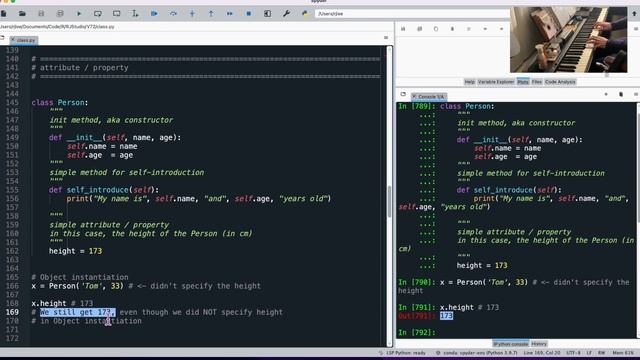
Task: Click memory usage status entry
Action: pyautogui.click(x=623, y=353)
